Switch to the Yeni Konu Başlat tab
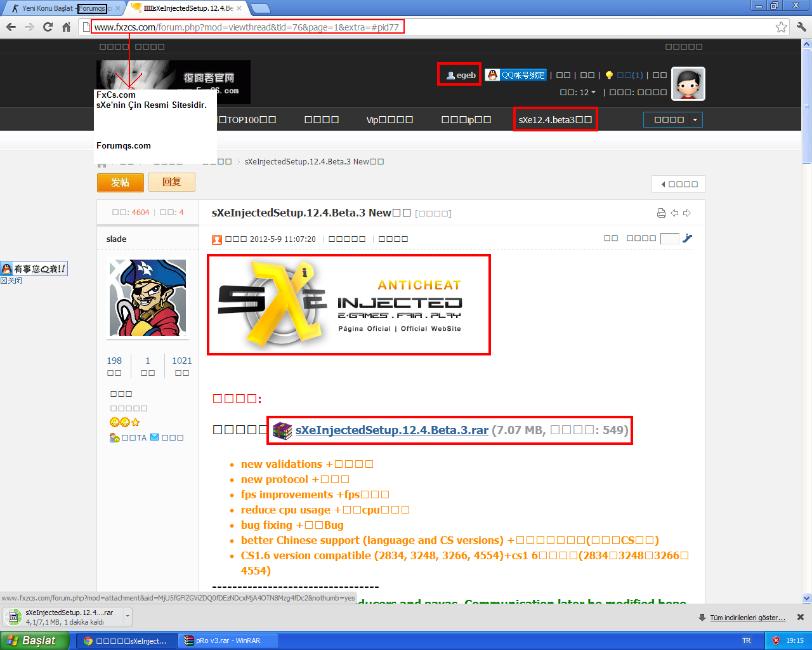 (62, 8)
